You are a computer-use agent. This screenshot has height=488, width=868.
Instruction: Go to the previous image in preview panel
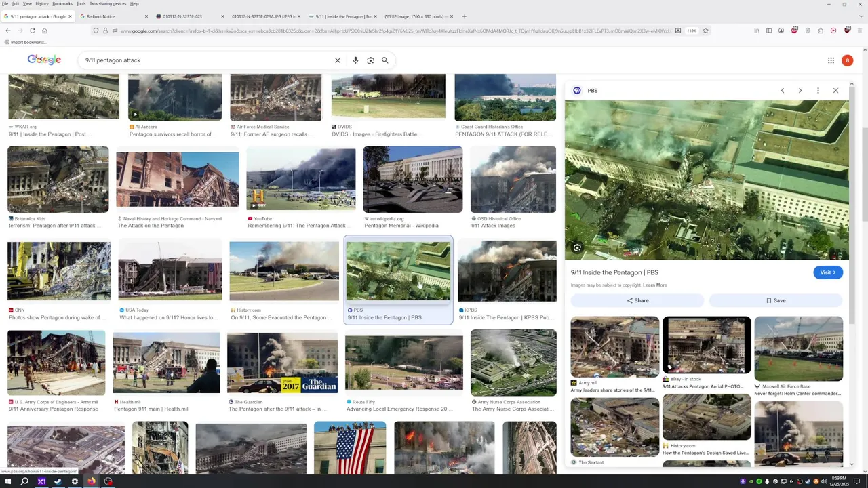click(782, 90)
